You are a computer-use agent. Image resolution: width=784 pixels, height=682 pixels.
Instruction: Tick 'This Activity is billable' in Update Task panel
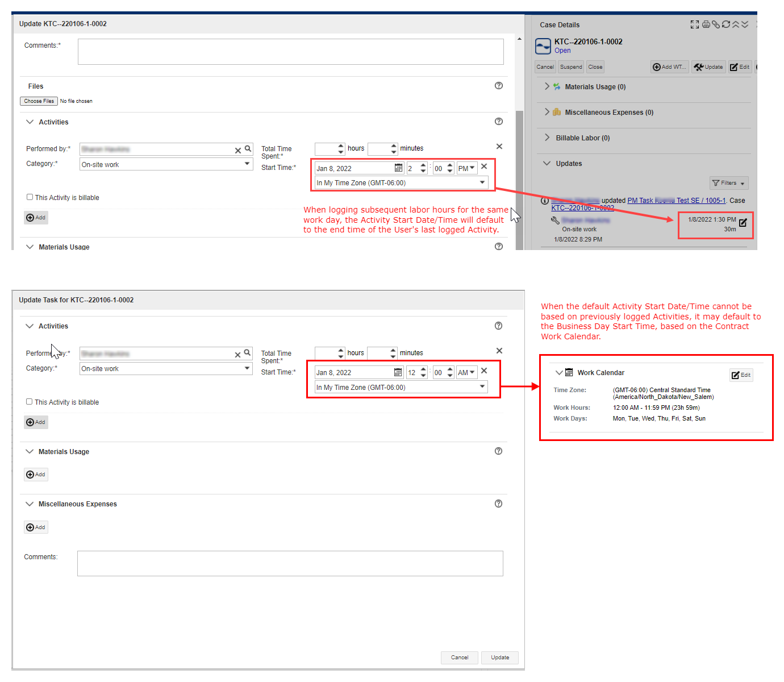29,402
